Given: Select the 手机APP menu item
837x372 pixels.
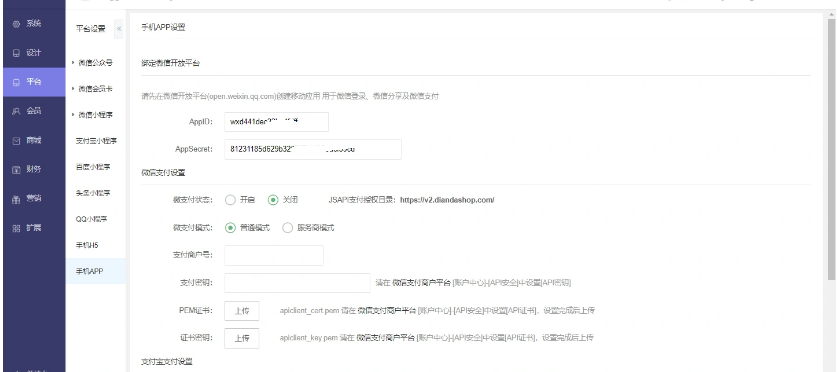Looking at the screenshot, I should [x=96, y=271].
